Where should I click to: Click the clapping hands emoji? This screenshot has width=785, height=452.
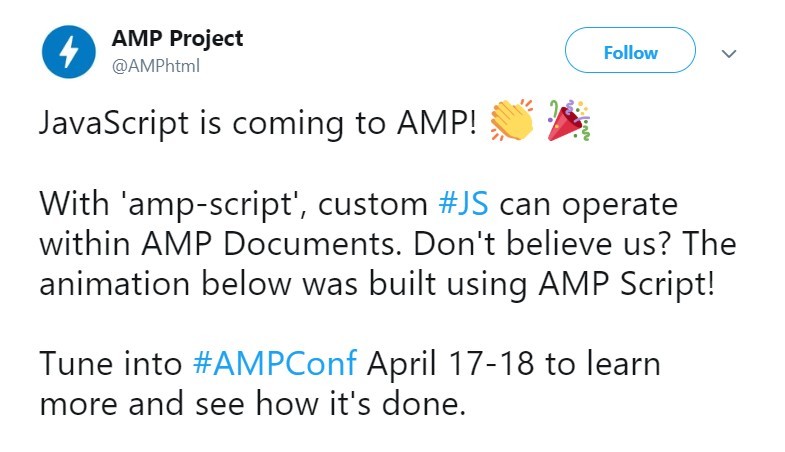pos(512,123)
